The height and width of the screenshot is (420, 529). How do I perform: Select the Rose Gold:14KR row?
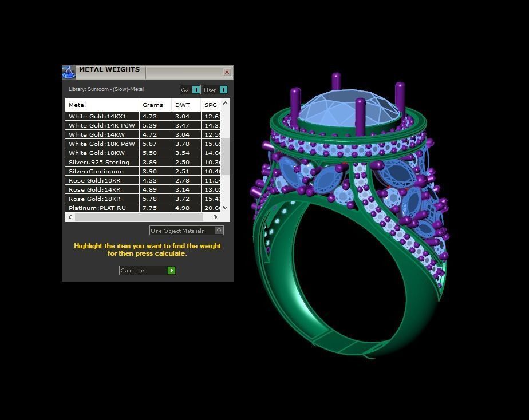(143, 189)
